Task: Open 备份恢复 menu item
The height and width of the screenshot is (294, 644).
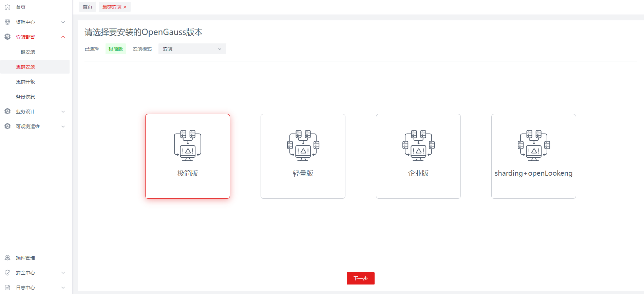Action: tap(25, 97)
